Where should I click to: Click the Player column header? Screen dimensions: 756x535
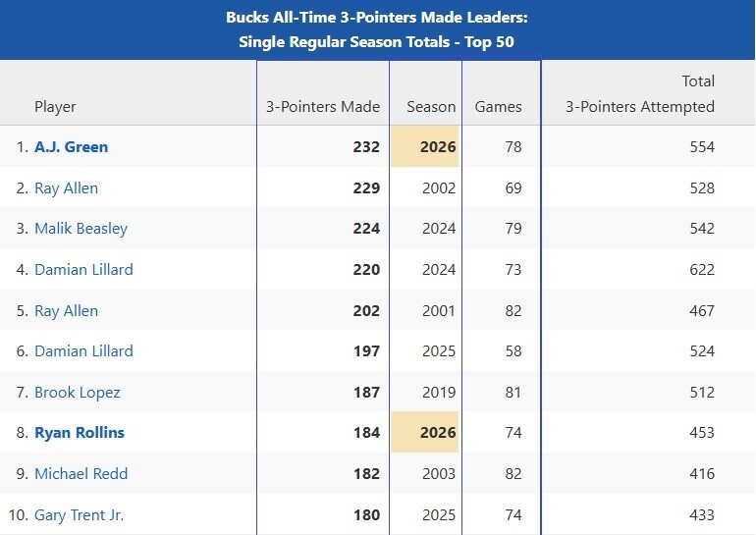[x=55, y=107]
